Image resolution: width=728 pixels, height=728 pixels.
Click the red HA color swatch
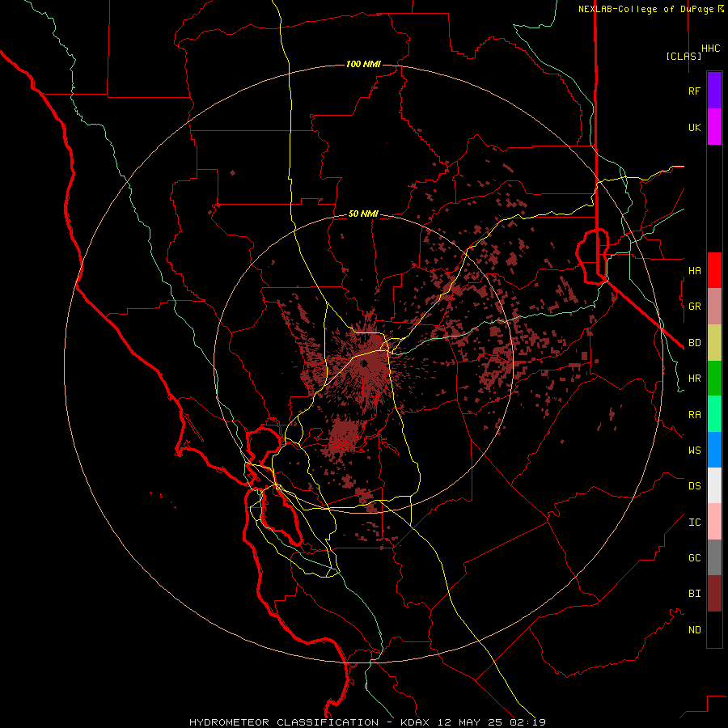coord(714,270)
